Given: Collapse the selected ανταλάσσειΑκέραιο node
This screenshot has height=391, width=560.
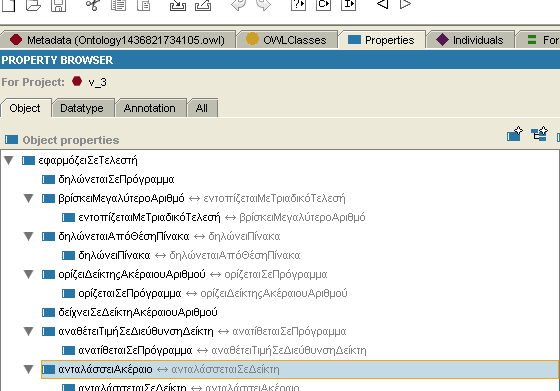Looking at the screenshot, I should [29, 369].
